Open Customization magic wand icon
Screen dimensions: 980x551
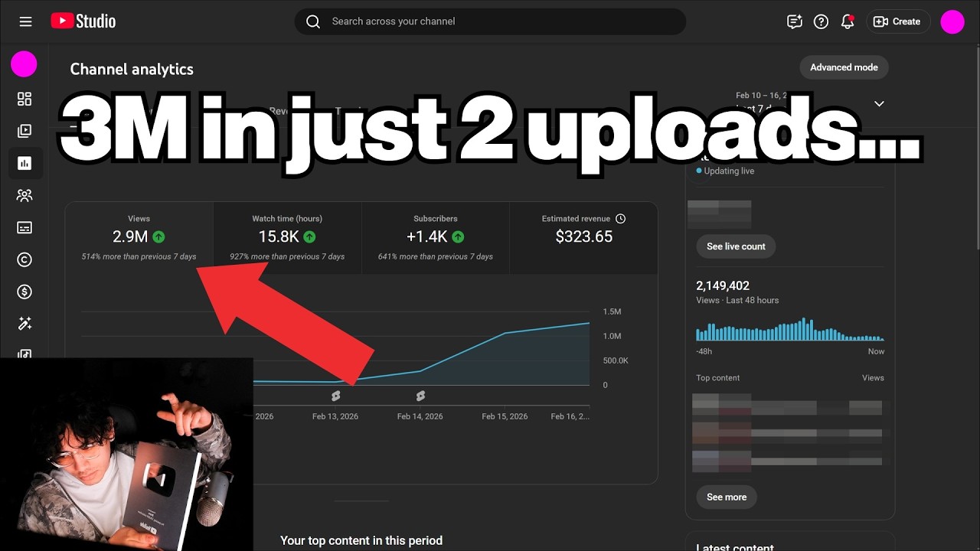point(24,324)
